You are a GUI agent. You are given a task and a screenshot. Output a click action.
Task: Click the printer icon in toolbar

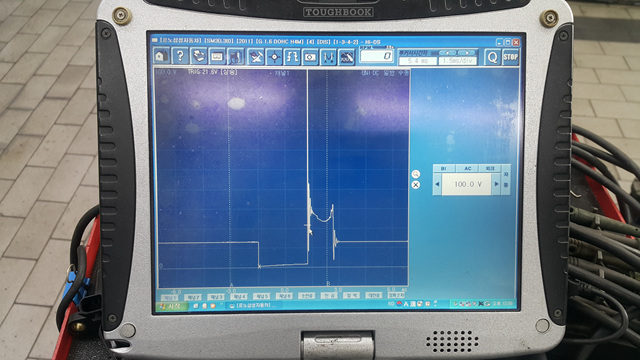[x=199, y=56]
